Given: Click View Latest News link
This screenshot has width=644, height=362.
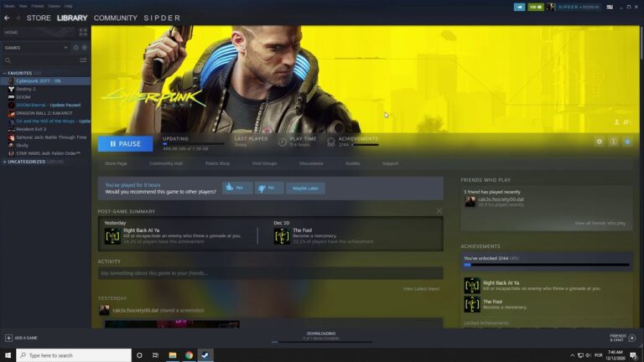Looking at the screenshot, I should (421, 289).
